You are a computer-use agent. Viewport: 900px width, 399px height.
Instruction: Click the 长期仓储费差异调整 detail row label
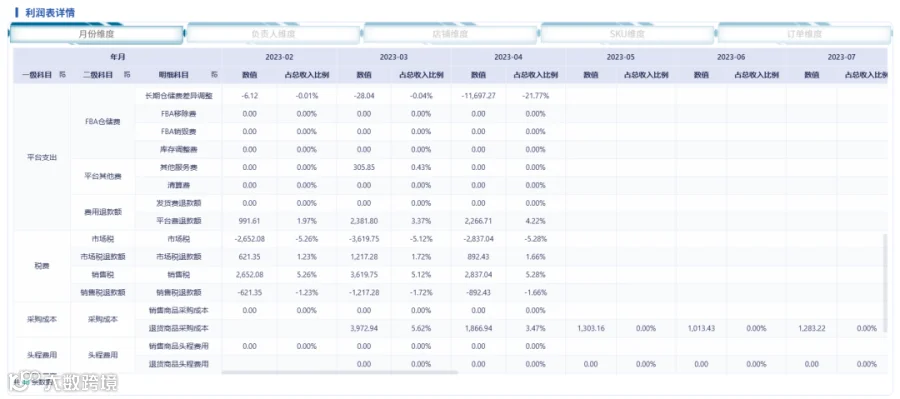click(179, 96)
